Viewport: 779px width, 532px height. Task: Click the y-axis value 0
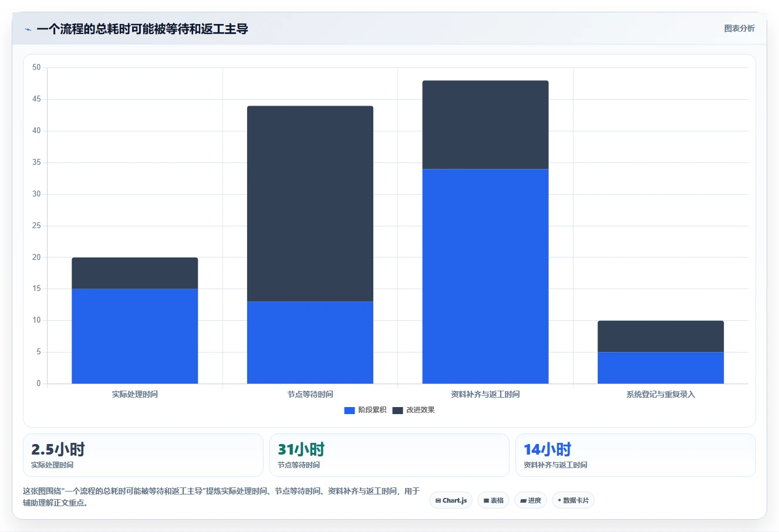point(39,384)
